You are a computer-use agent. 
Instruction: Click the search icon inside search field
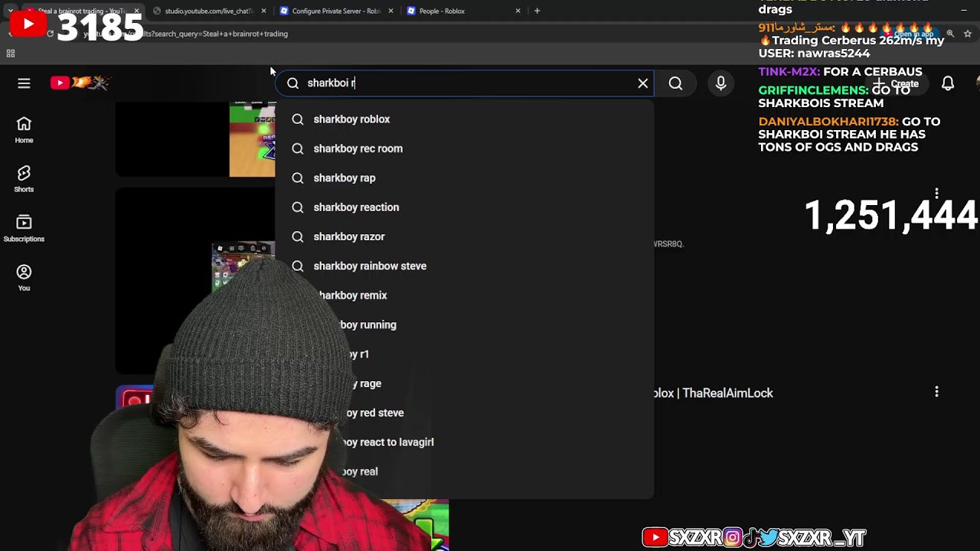pyautogui.click(x=292, y=83)
